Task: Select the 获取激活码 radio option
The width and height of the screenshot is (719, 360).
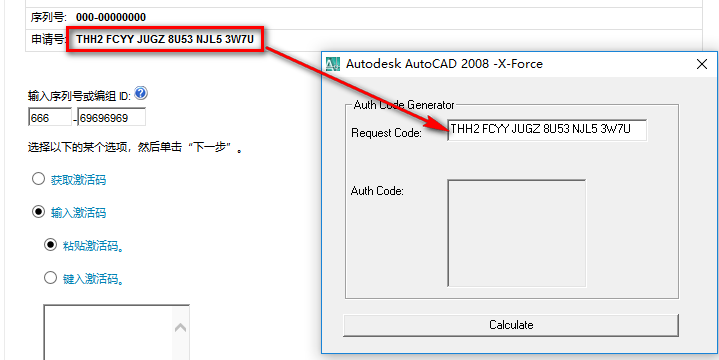Action: 38,179
